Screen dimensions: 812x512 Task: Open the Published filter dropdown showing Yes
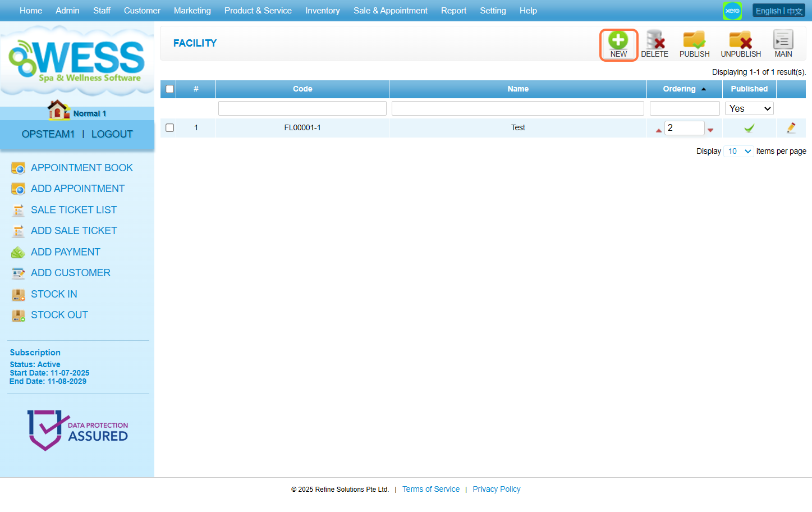[x=749, y=108]
